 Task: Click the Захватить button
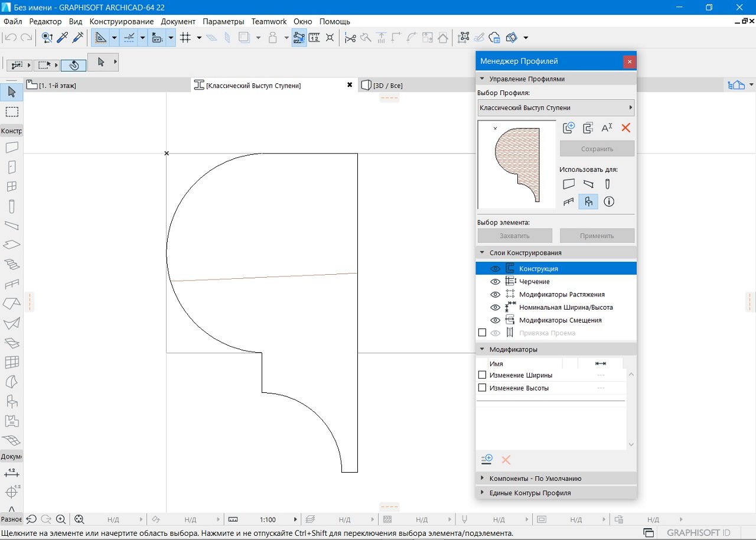click(x=514, y=236)
